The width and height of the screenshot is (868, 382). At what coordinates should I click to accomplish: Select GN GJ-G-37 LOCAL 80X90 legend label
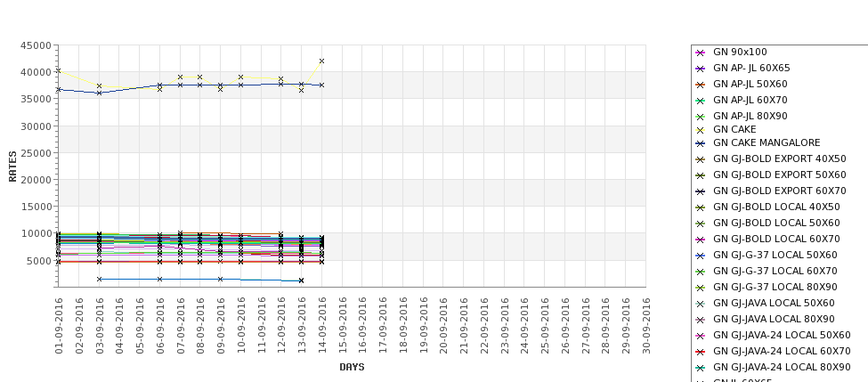[775, 288]
